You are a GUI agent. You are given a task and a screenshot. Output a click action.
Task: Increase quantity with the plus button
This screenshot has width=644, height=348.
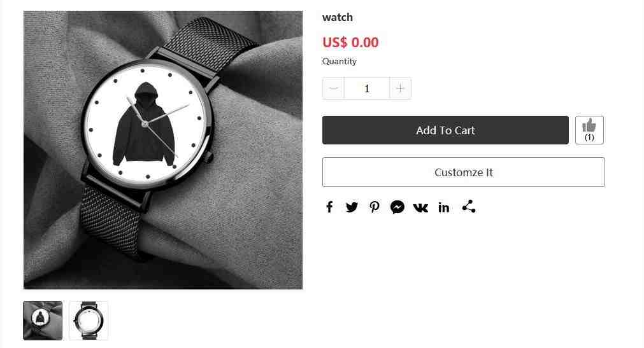400,88
